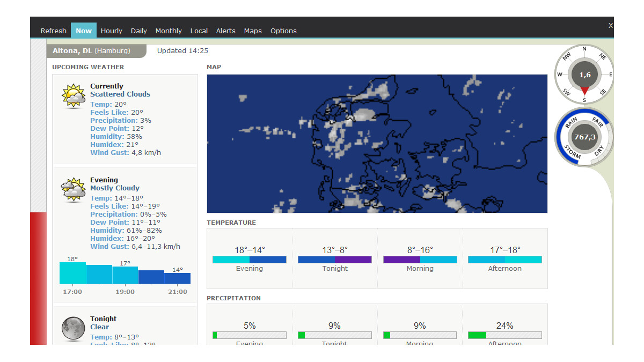644x362 pixels.
Task: Click the 767,3 pressure reading
Action: tap(584, 137)
